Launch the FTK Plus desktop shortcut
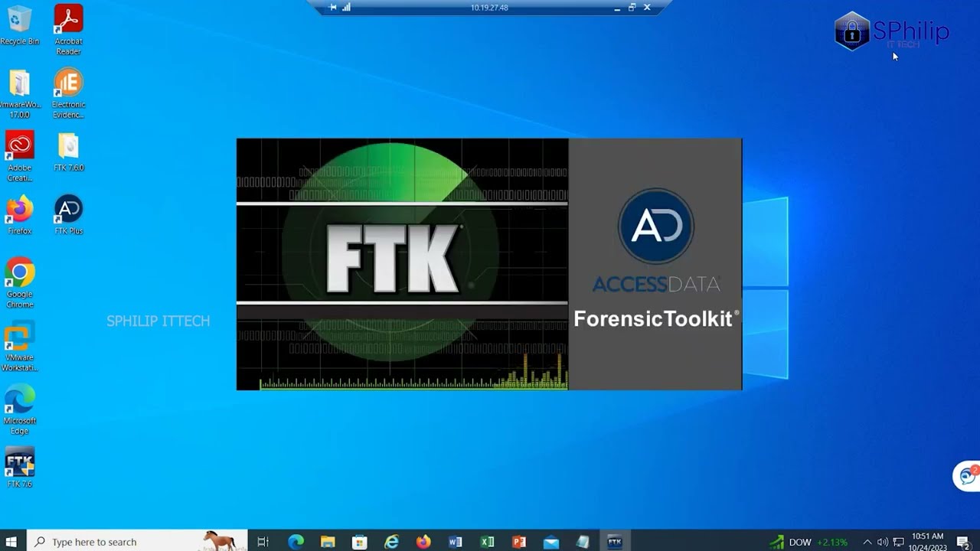The height and width of the screenshot is (551, 980). (68, 215)
